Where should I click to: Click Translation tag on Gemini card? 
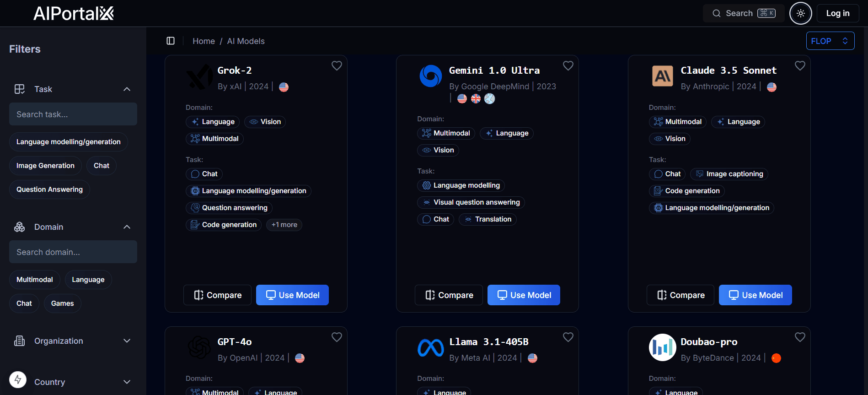[488, 219]
